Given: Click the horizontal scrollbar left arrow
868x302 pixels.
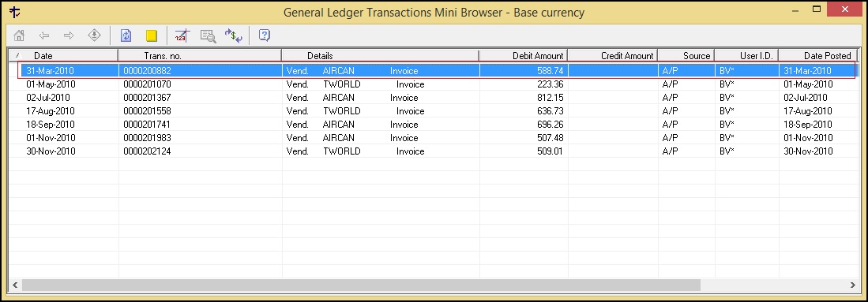Looking at the screenshot, I should pos(15,285).
